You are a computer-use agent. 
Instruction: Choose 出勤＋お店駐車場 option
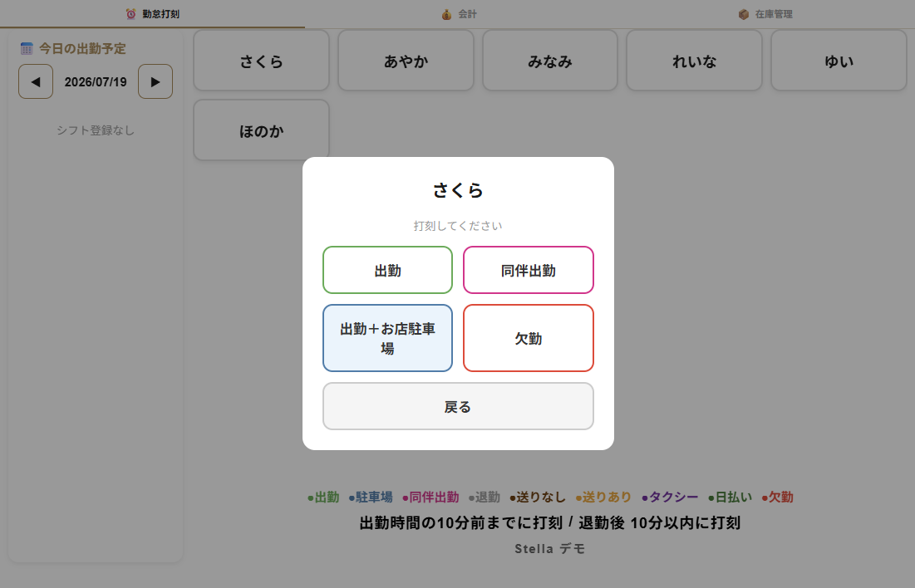(387, 338)
